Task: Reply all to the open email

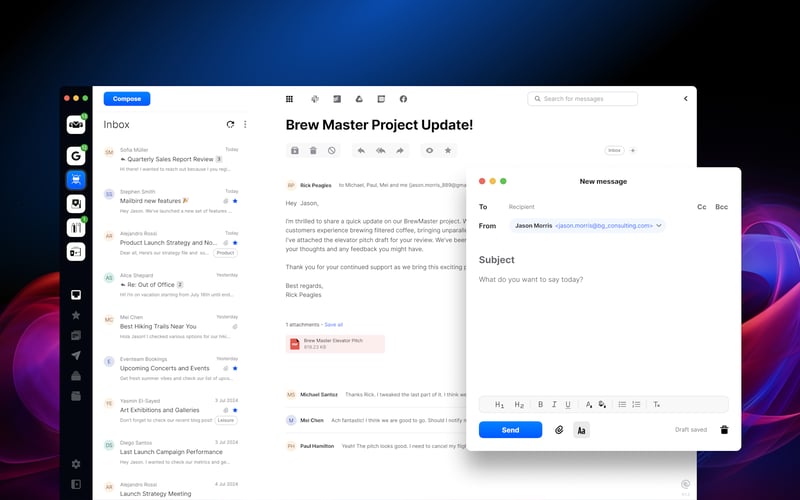Action: [381, 151]
